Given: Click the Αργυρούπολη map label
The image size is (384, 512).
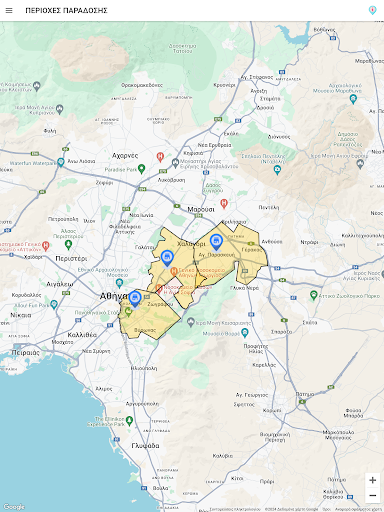Looking at the screenshot, I should tap(142, 404).
